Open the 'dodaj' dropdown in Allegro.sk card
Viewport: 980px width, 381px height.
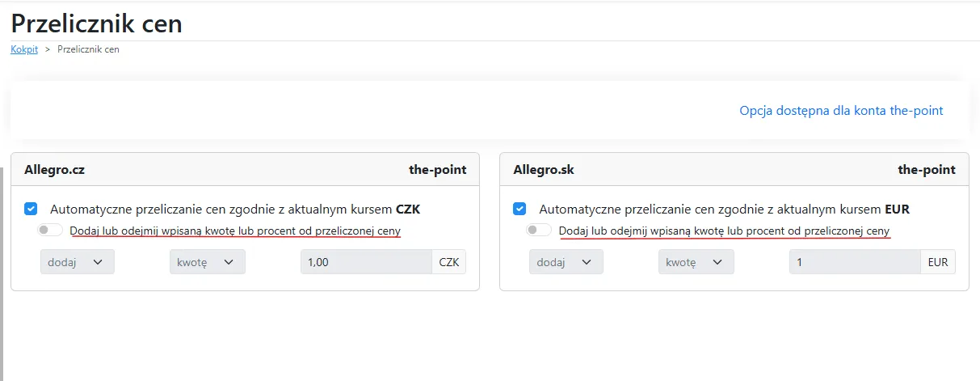566,262
